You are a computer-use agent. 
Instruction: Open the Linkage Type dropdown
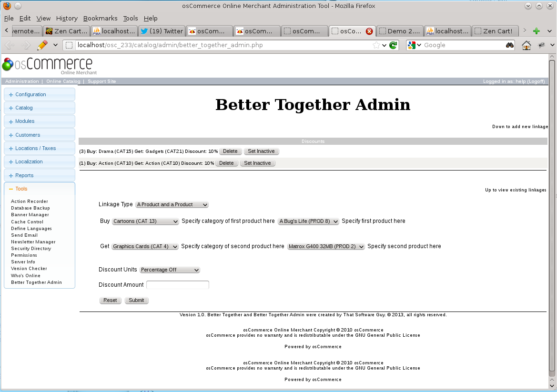pyautogui.click(x=172, y=204)
